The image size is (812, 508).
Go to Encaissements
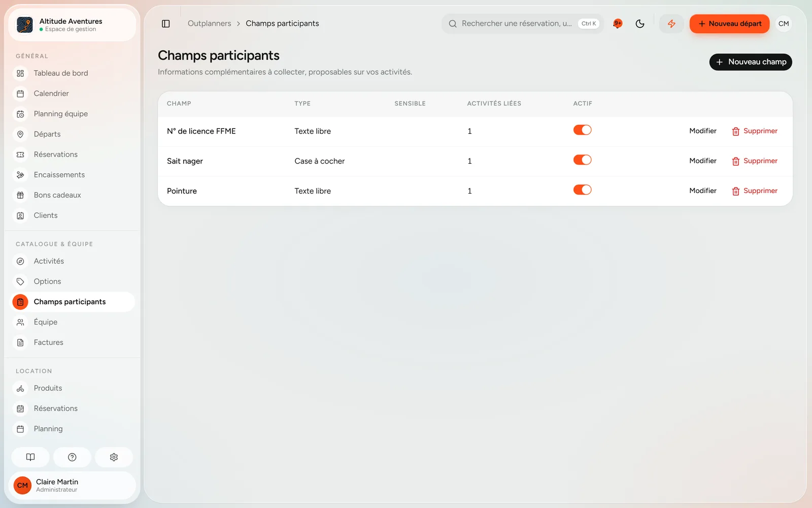coord(73,175)
